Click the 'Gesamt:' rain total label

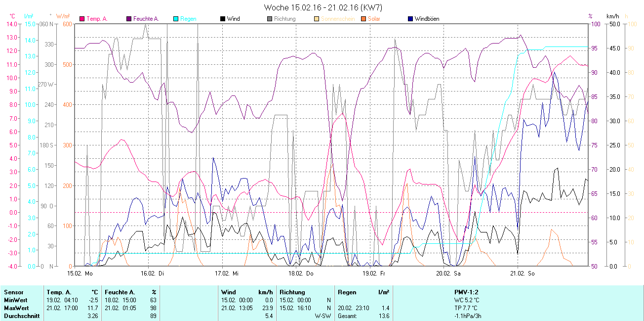point(348,315)
